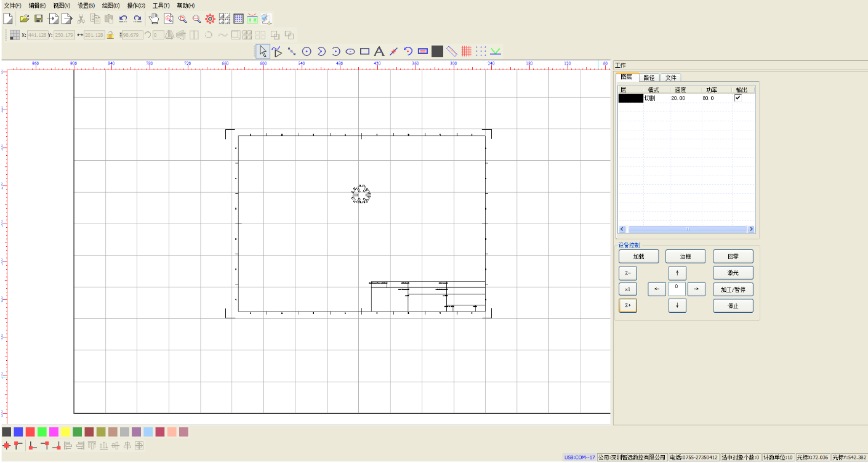Viewport: 868px width, 463px height.
Task: Click the 加载 button
Action: [638, 256]
